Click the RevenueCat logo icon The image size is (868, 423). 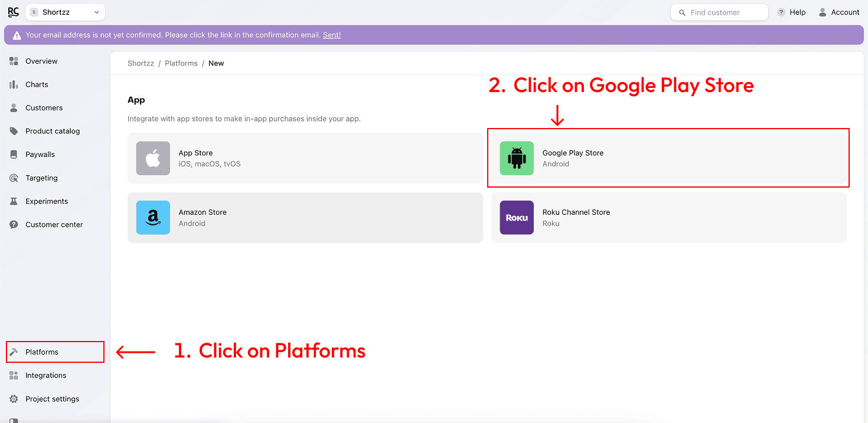click(13, 12)
